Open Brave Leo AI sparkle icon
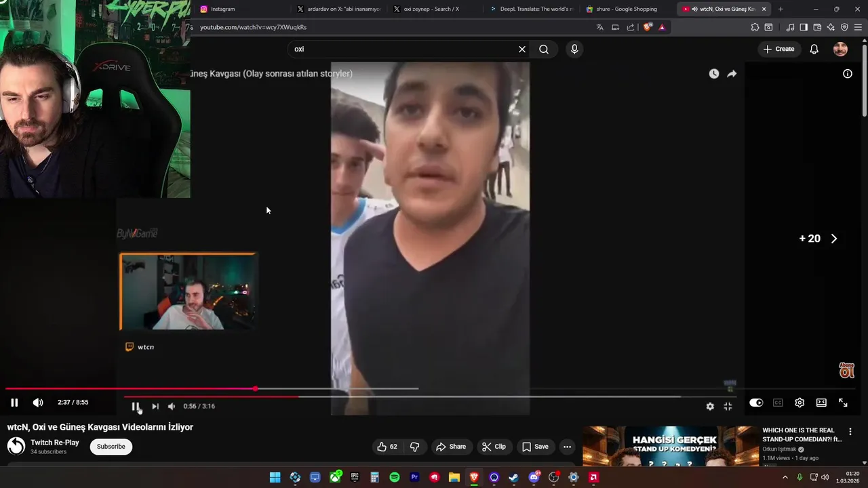The image size is (868, 488). click(x=831, y=27)
